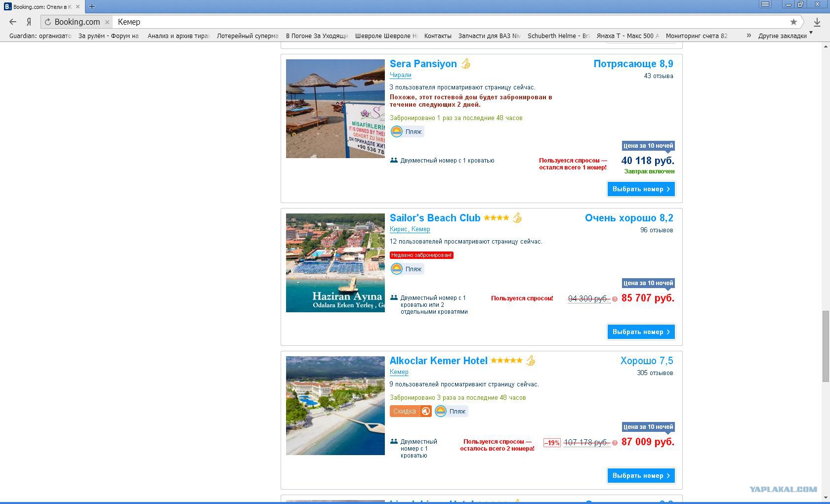
Task: Open the За рулём - Форум bookmark
Action: (x=108, y=36)
